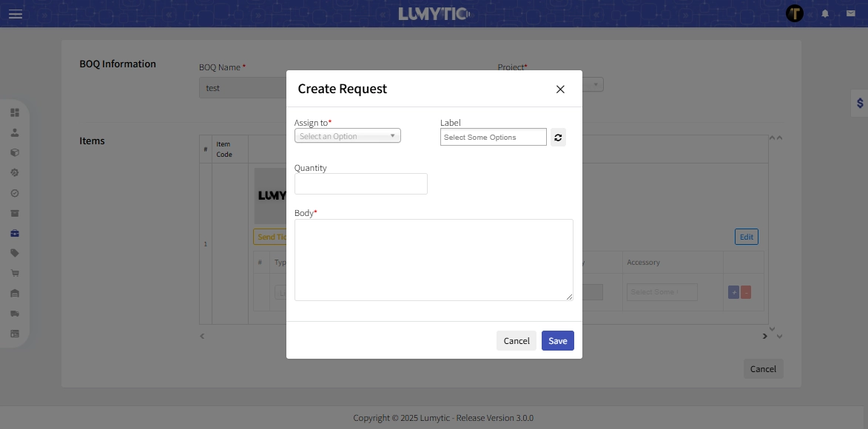Open the notifications bell icon
The height and width of the screenshot is (429, 868).
[824, 13]
